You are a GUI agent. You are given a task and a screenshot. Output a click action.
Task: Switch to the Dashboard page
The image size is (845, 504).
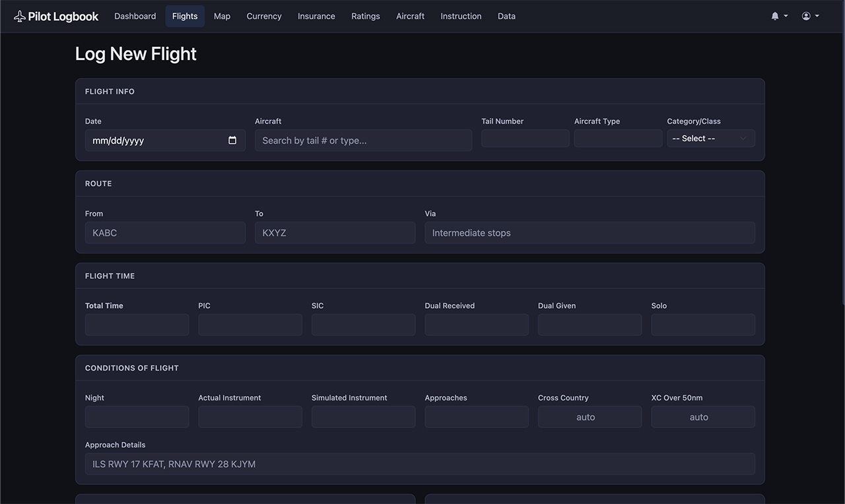click(x=135, y=16)
